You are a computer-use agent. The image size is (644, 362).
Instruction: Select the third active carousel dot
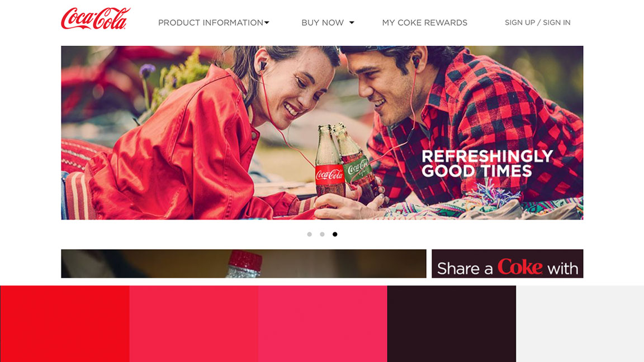(335, 235)
